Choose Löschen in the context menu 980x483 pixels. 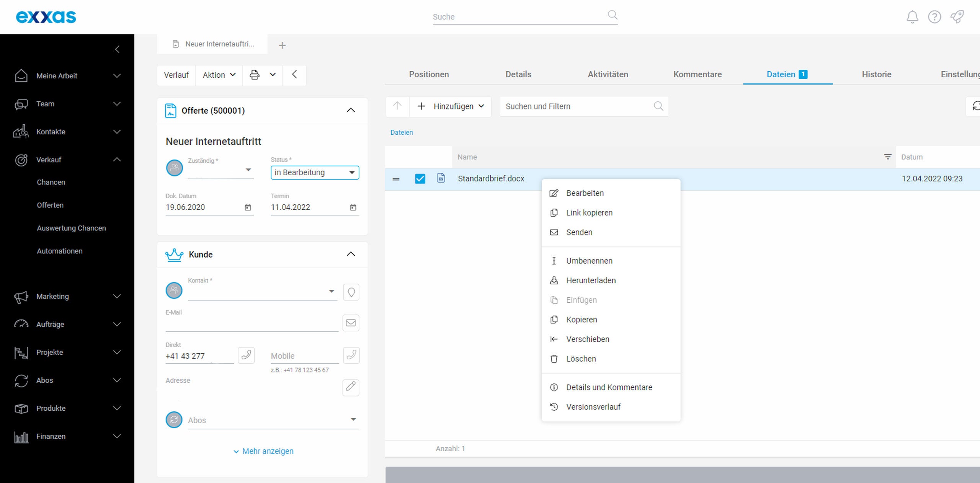pyautogui.click(x=581, y=359)
